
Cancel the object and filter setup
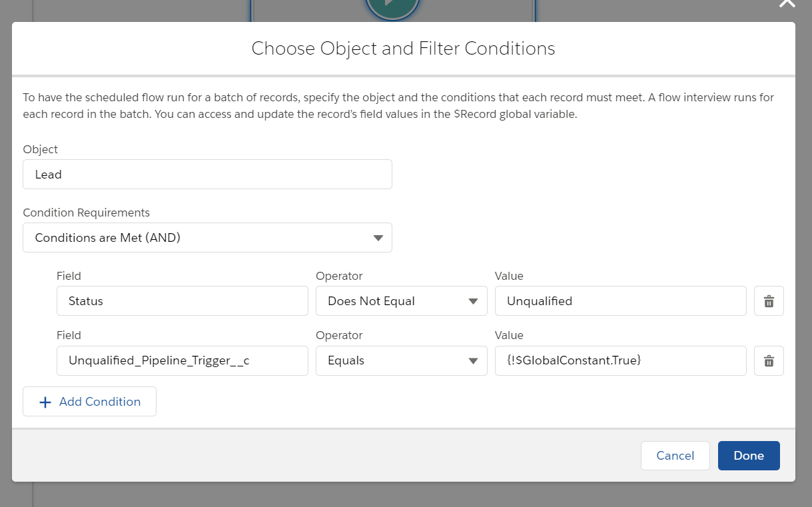click(x=675, y=455)
